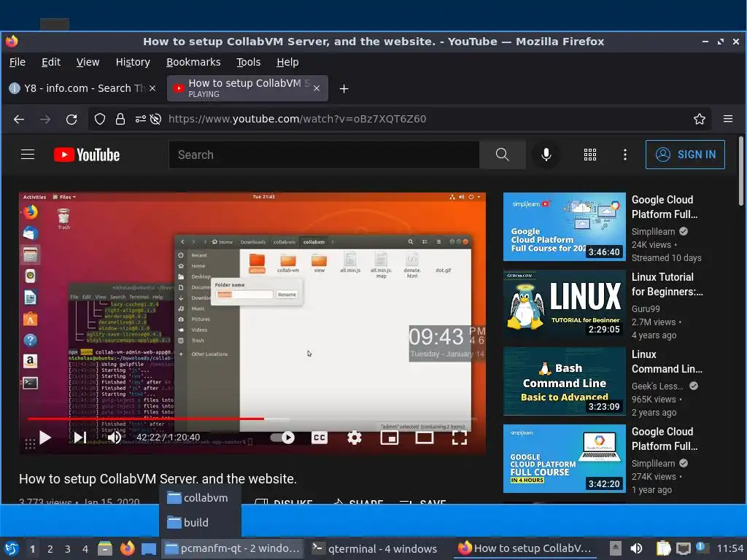
Task: Visit the Guru99 channel link
Action: 646,308
